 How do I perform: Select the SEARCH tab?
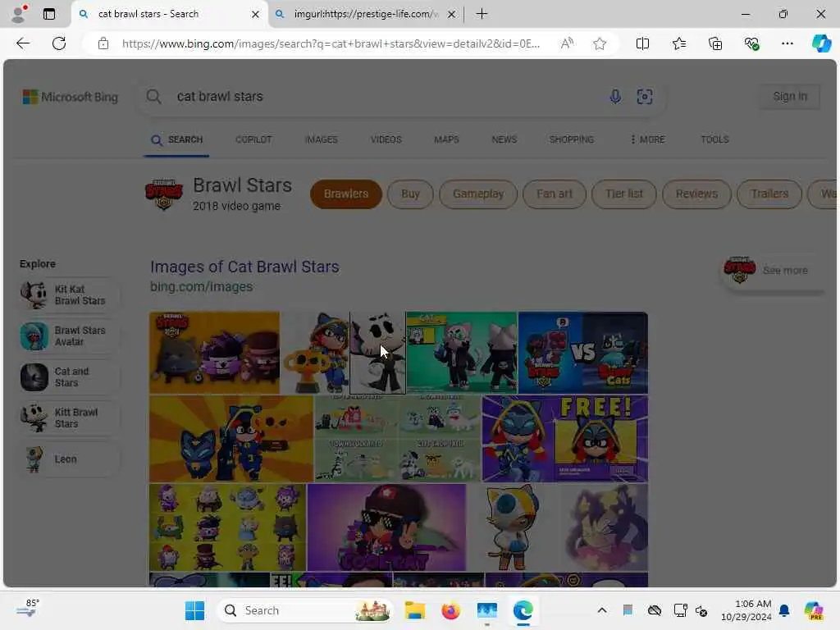tap(177, 139)
